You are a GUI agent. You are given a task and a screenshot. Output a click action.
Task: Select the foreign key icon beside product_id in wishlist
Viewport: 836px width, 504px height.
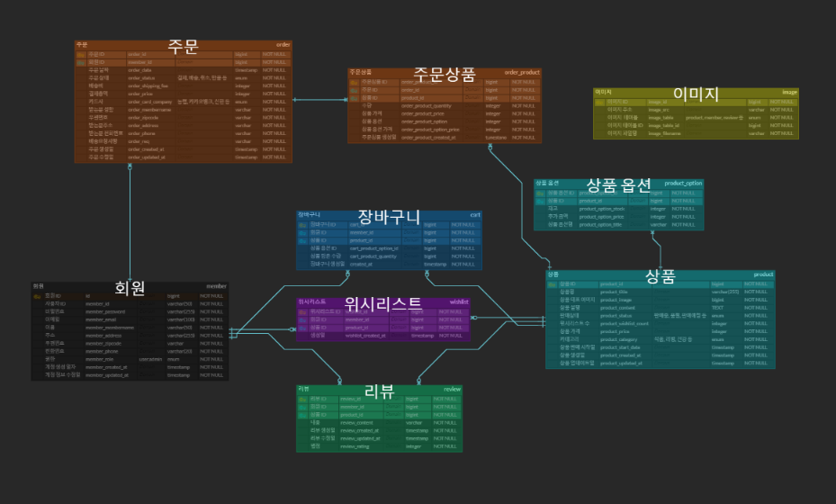(x=303, y=328)
